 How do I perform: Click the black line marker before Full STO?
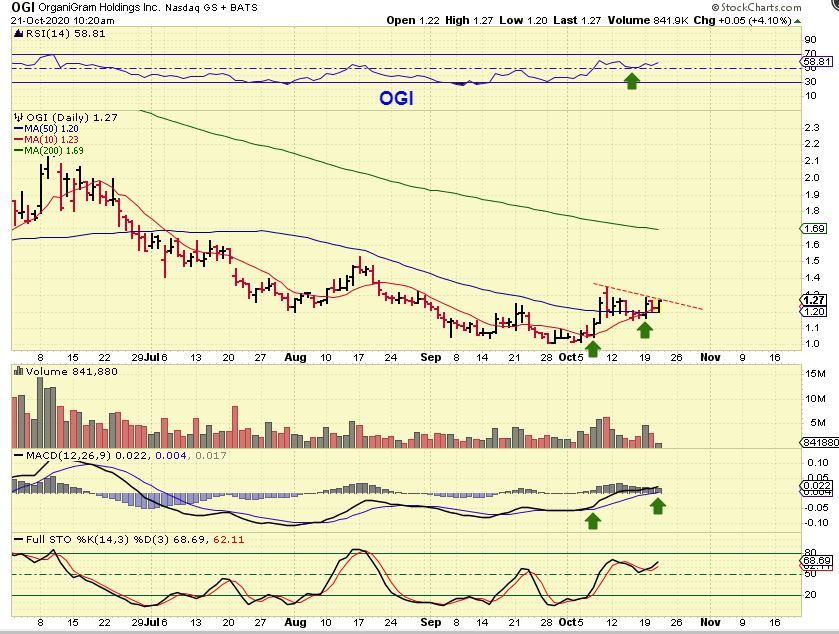coord(19,540)
